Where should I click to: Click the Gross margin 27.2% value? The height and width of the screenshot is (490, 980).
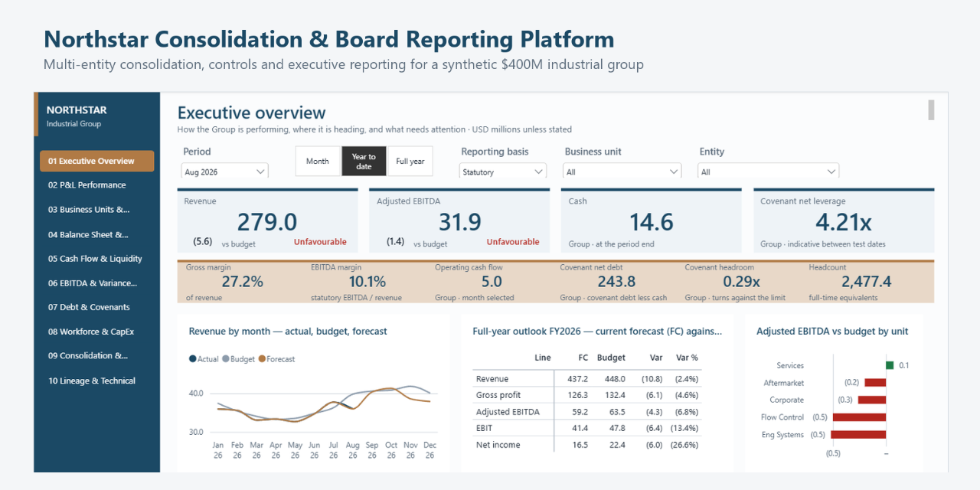[243, 282]
